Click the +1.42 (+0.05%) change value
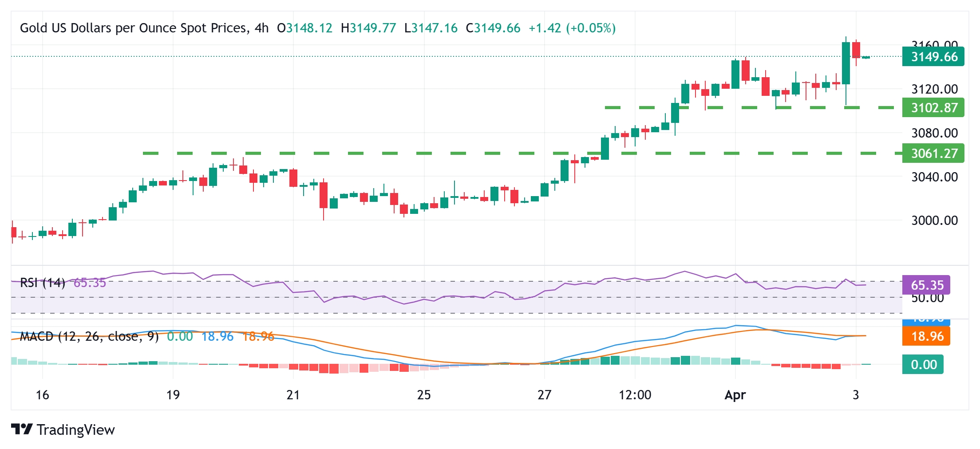 572,28
